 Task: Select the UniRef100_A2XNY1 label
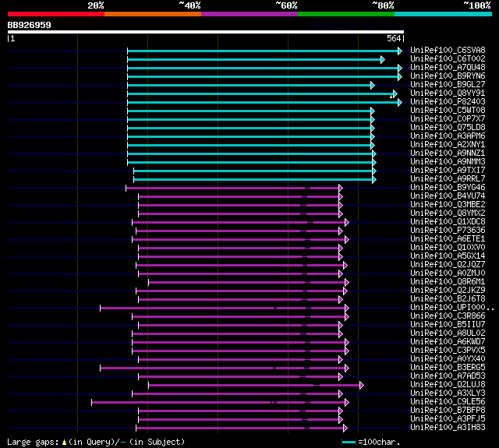448,145
